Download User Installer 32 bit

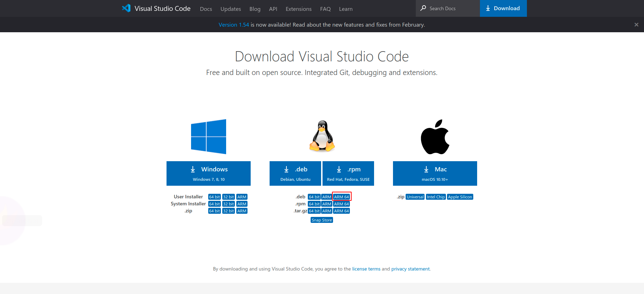pos(229,197)
